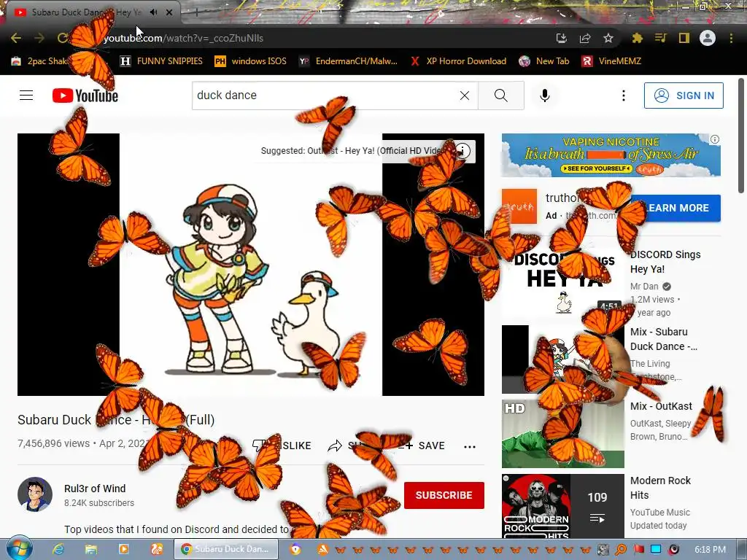The image size is (747, 560).
Task: Switch to Chrome Subaru Duck Dan taskbar button
Action: (226, 549)
